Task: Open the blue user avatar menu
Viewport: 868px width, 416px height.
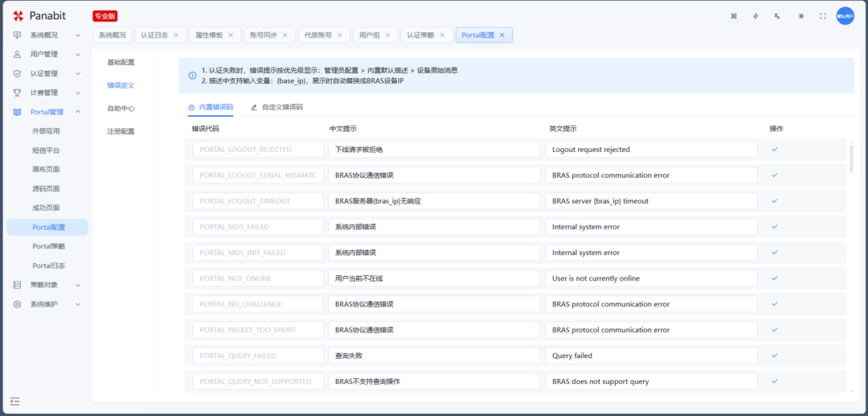Action: [845, 16]
